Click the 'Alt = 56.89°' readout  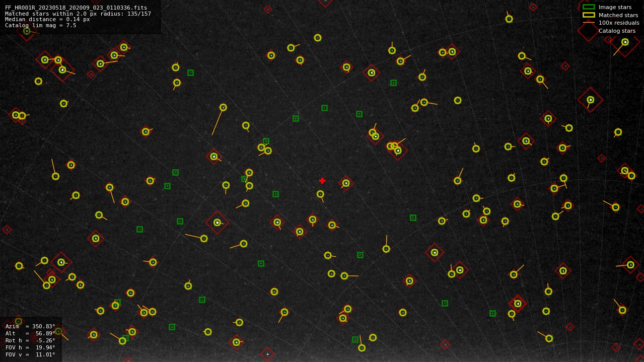coord(30,333)
